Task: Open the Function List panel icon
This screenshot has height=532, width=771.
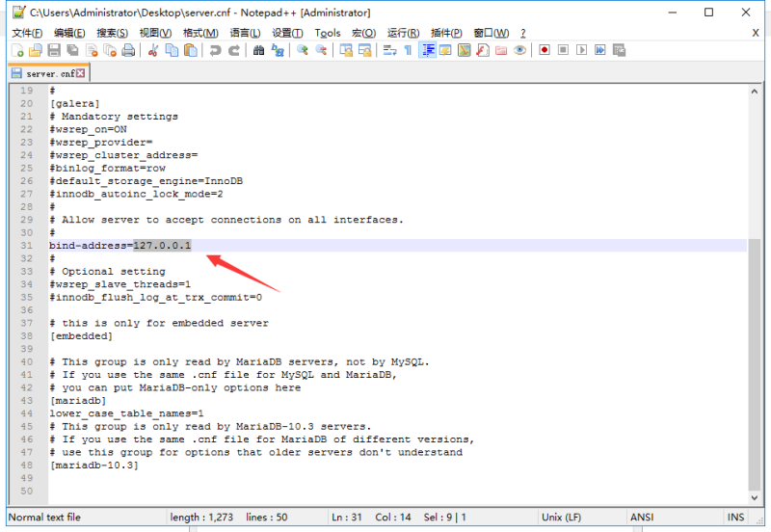Action: tap(483, 50)
